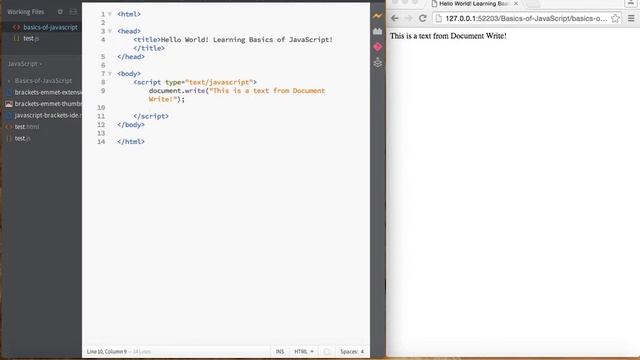Click the closing html tag on line 14
The image size is (640, 360).
131,142
